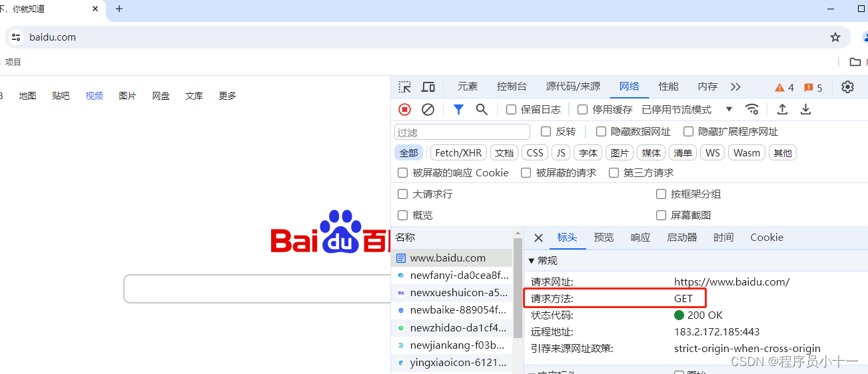Open DevTools settings gear icon
The width and height of the screenshot is (868, 374).
(847, 87)
